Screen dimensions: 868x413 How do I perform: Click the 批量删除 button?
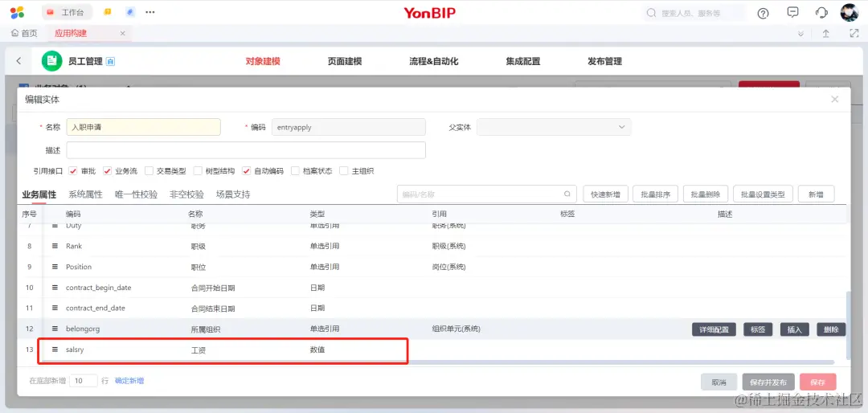pyautogui.click(x=706, y=194)
